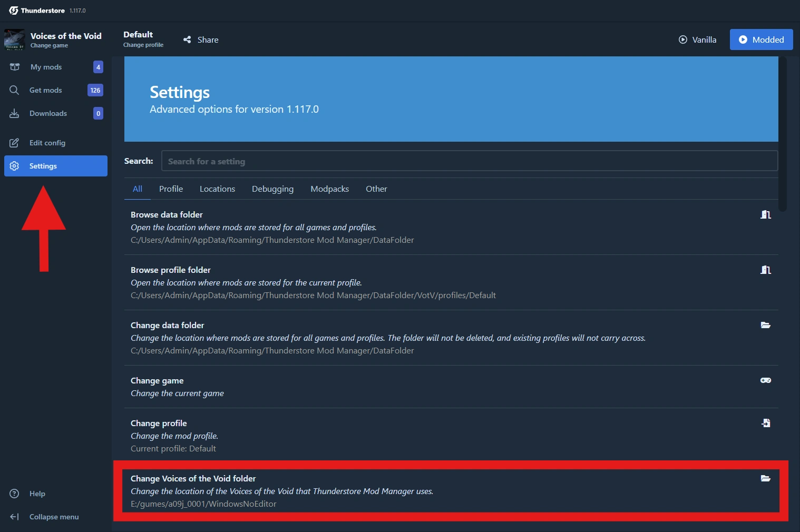Click the Browse profile folder door icon
The height and width of the screenshot is (532, 800).
(x=766, y=270)
